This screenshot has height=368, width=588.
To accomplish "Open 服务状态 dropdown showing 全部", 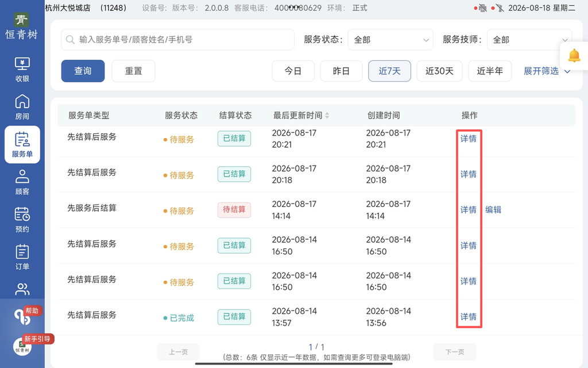I will 390,40.
